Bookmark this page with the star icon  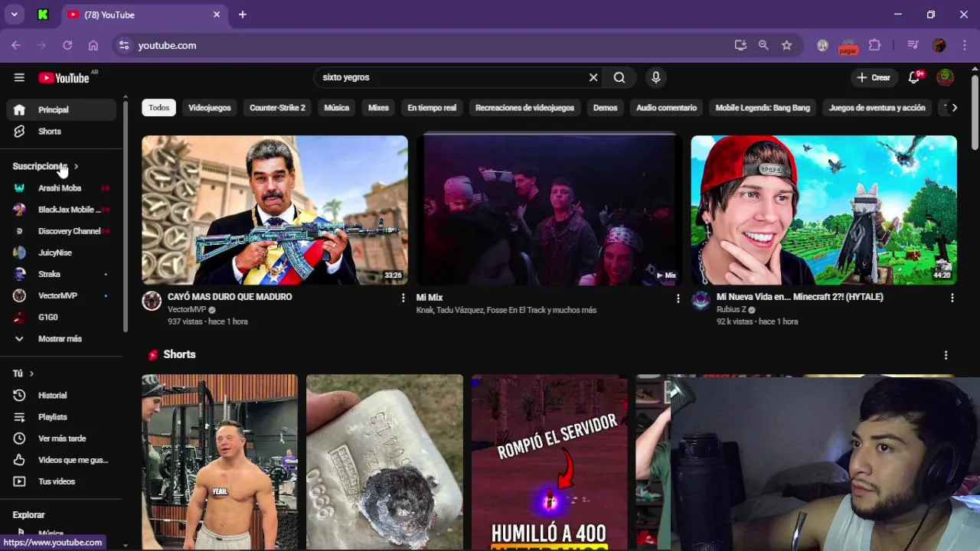[x=786, y=45]
